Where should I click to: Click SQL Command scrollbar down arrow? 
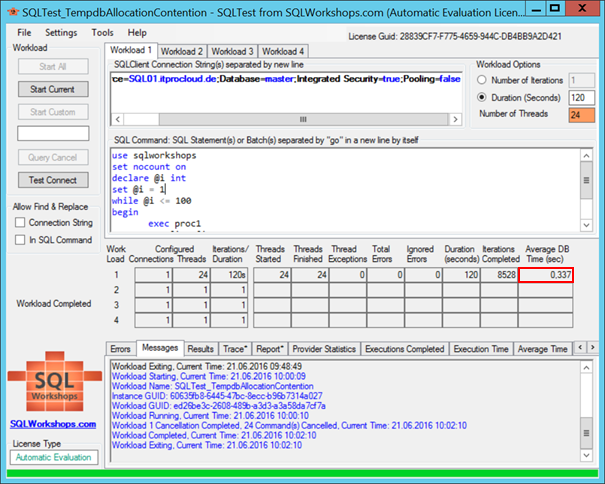(586, 225)
